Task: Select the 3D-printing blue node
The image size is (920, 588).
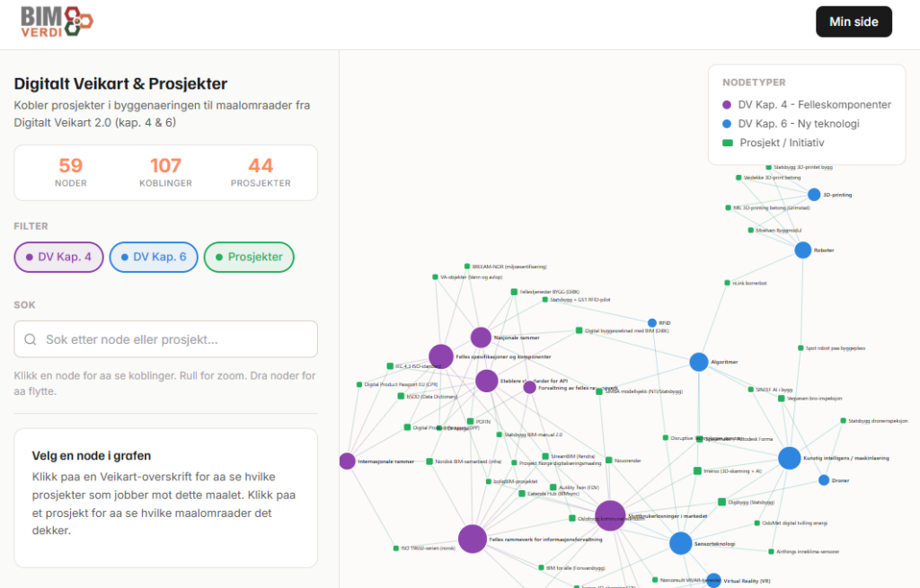Action: [814, 194]
